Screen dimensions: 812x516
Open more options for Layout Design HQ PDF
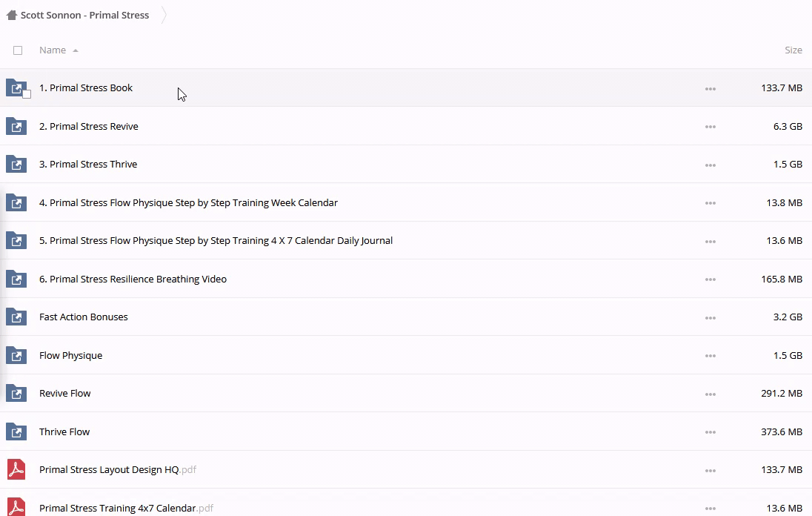tap(710, 470)
